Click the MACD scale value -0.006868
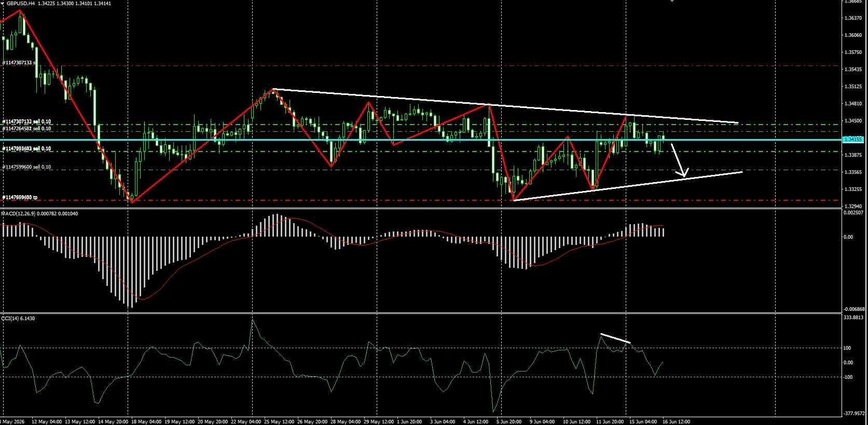868x425 pixels. [854, 309]
